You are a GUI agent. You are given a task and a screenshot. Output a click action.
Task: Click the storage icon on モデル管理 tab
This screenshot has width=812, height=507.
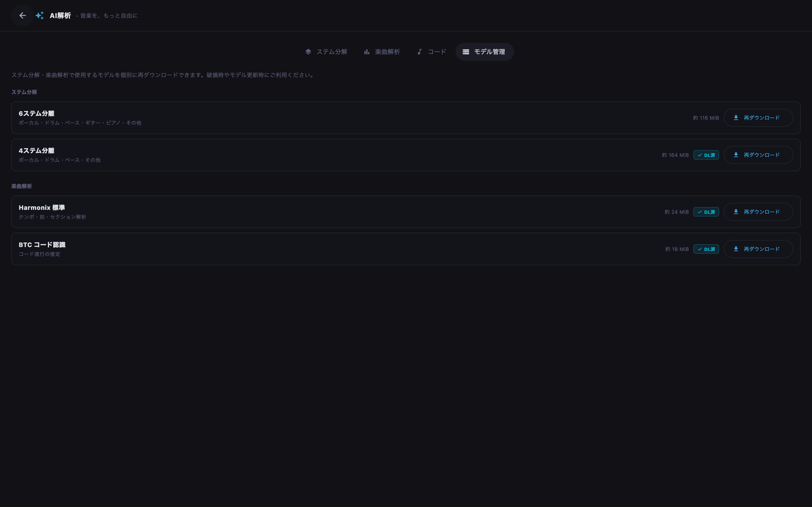point(466,52)
